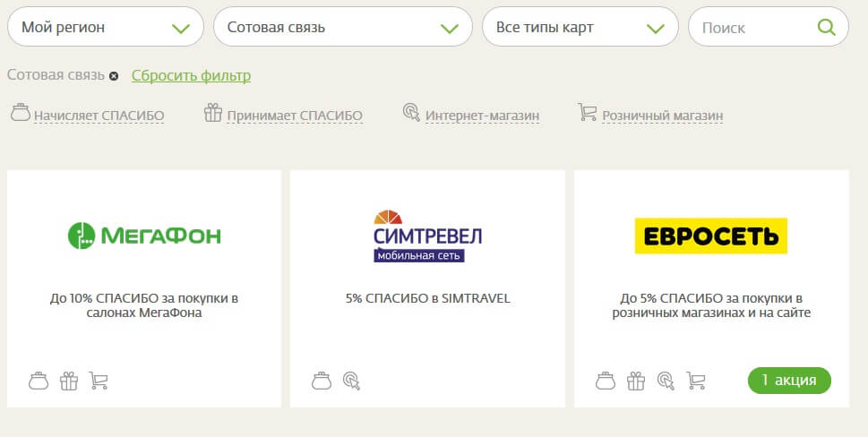Toggle the Интернет-магазин filter
Viewport: 868px width, 437px height.
tap(482, 116)
